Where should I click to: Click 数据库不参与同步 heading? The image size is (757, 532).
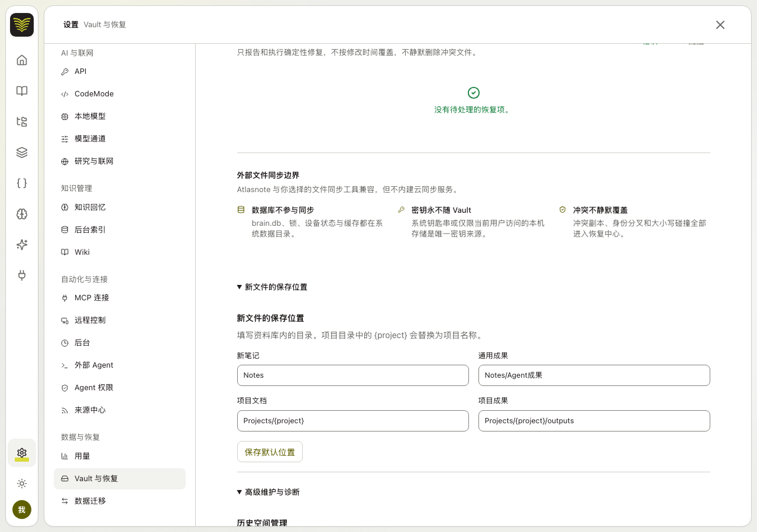283,210
